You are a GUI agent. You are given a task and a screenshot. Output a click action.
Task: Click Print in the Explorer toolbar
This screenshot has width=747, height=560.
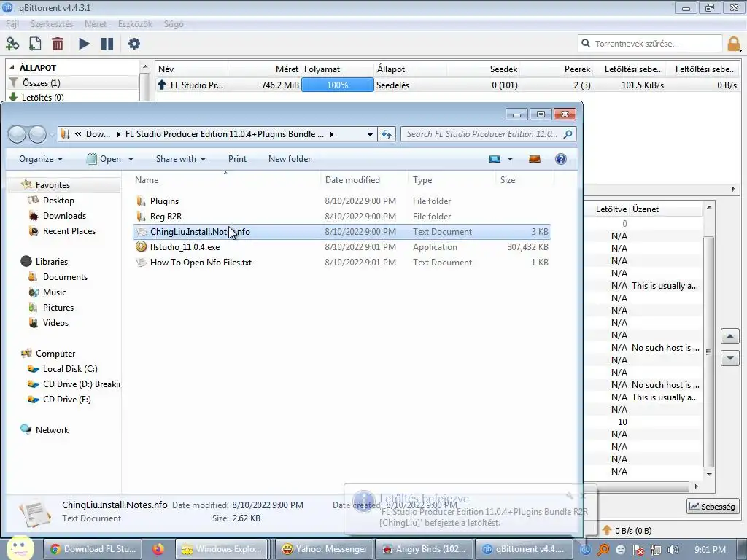237,159
